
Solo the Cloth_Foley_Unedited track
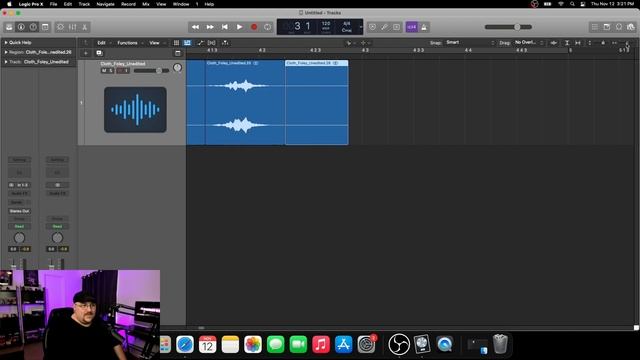pos(111,71)
